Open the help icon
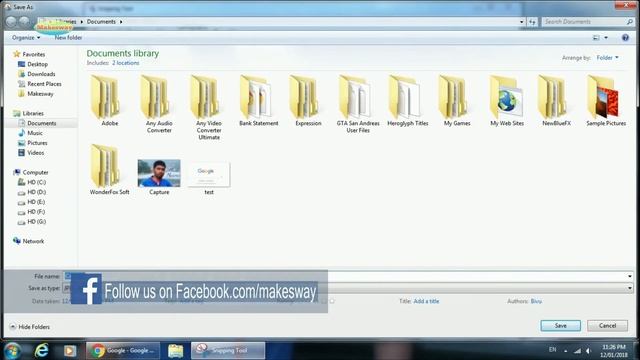640x360 pixels. click(x=625, y=38)
